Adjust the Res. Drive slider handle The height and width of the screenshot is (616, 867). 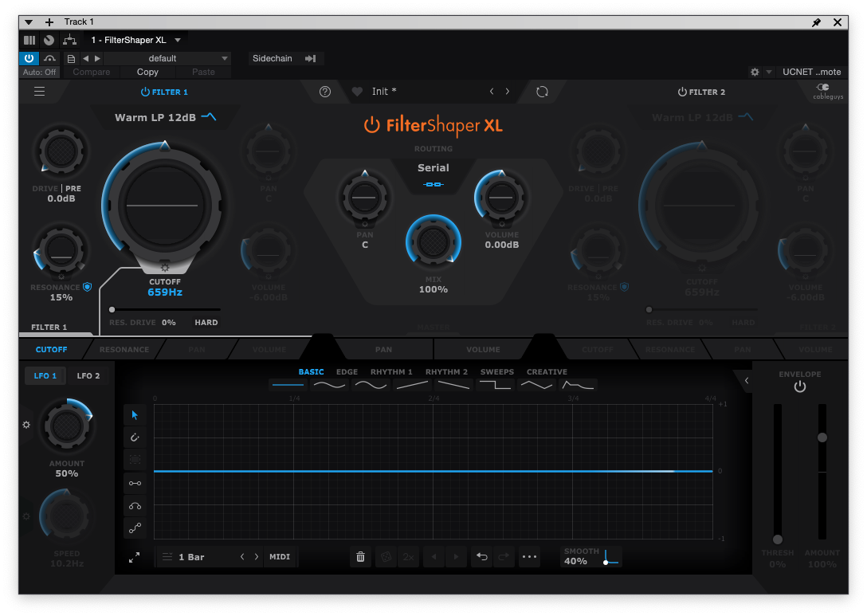tap(112, 310)
